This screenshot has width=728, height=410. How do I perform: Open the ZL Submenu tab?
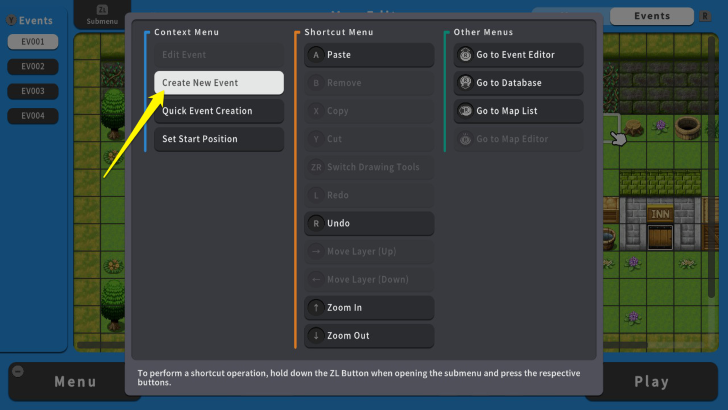pyautogui.click(x=102, y=15)
